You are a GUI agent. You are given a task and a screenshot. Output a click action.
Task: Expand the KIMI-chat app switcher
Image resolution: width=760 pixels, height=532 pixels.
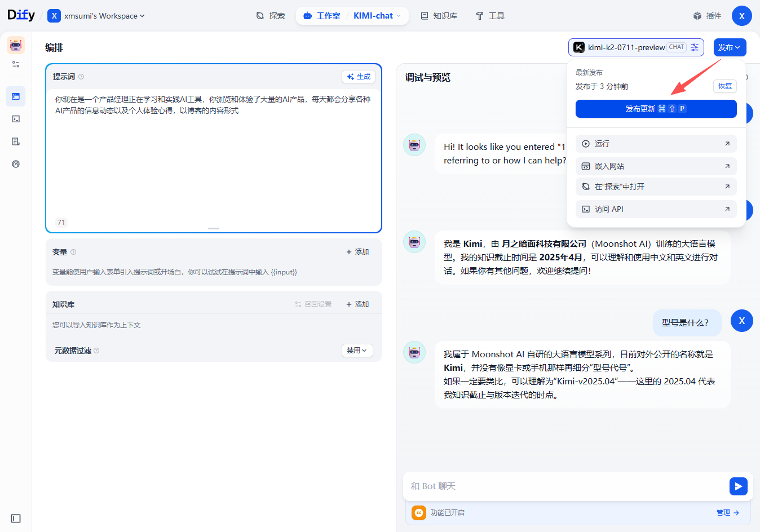[377, 16]
